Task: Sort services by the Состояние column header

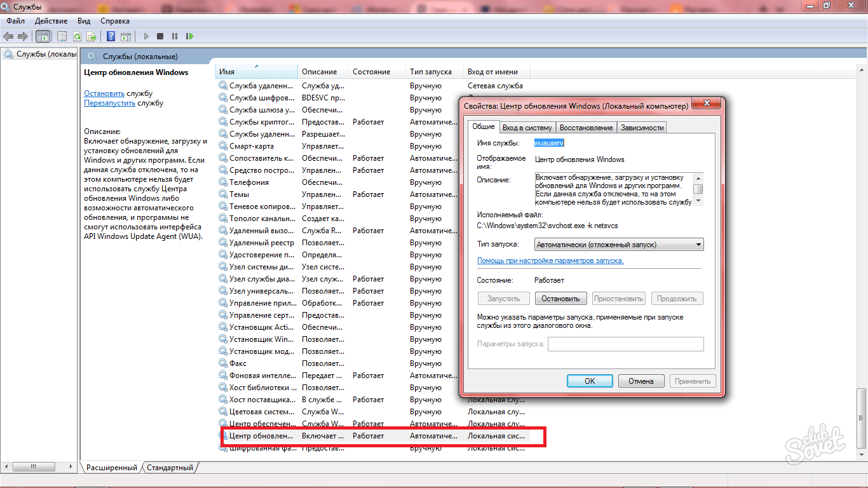Action: pyautogui.click(x=371, y=72)
